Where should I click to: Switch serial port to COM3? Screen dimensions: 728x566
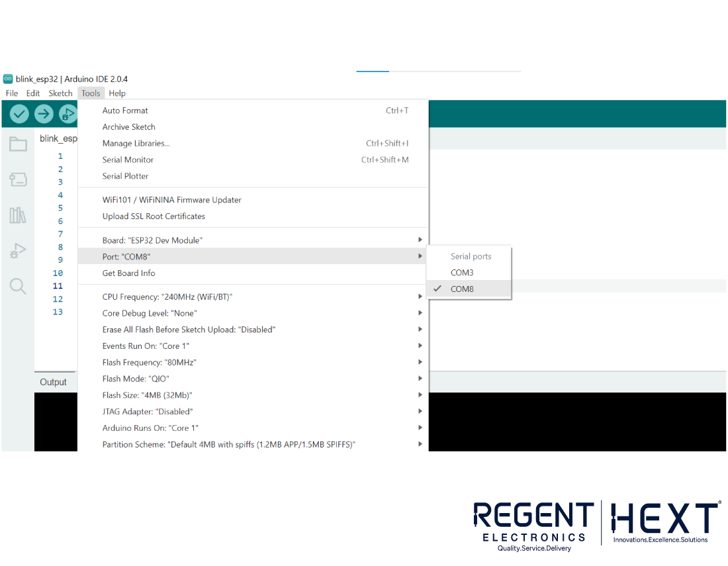coord(462,273)
